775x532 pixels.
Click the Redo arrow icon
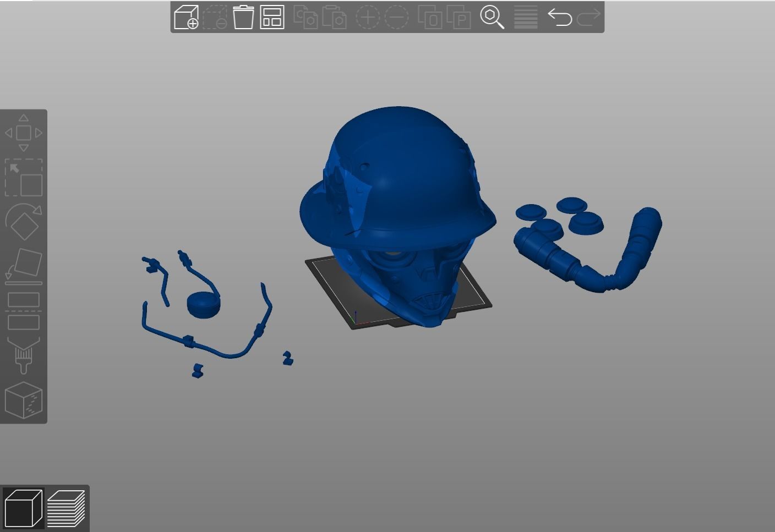click(588, 17)
